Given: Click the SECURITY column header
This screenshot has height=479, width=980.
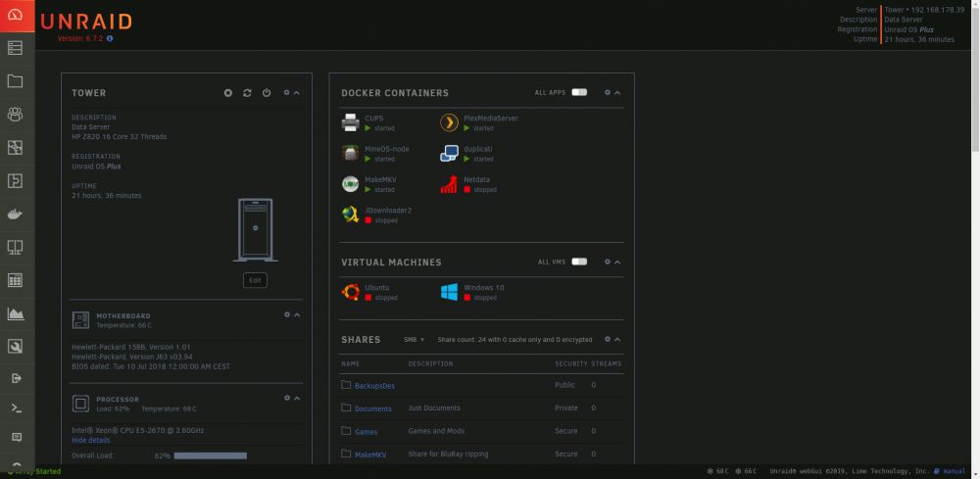Looking at the screenshot, I should (571, 363).
